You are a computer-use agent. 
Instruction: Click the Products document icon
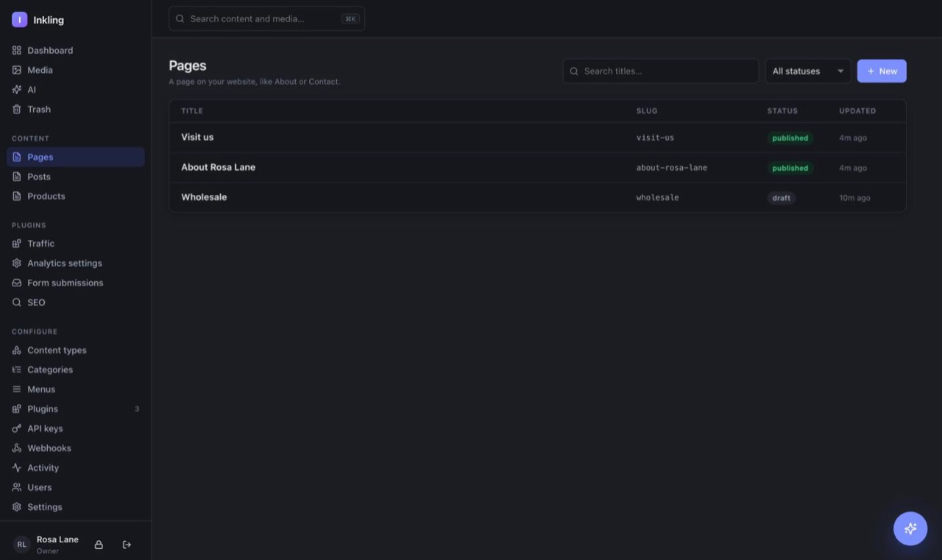point(17,196)
